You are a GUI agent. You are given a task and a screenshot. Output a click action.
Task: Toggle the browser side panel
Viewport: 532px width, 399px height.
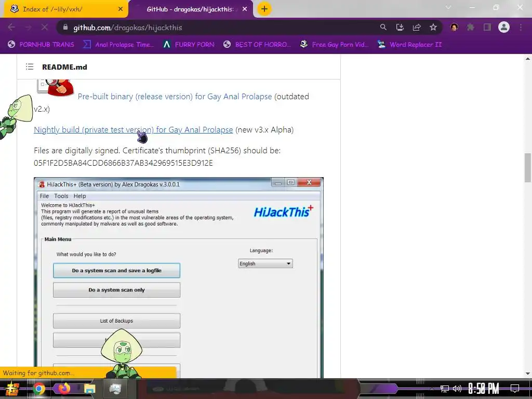487,27
